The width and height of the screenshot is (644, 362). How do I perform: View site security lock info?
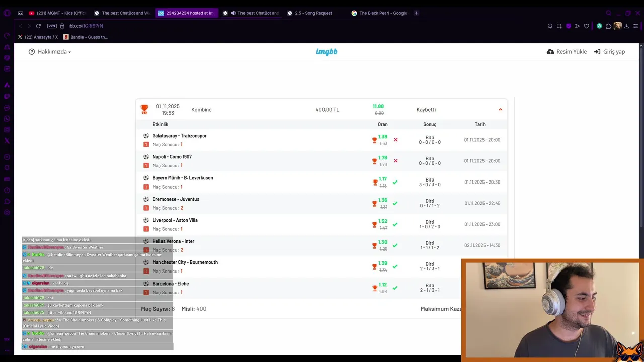point(62,26)
